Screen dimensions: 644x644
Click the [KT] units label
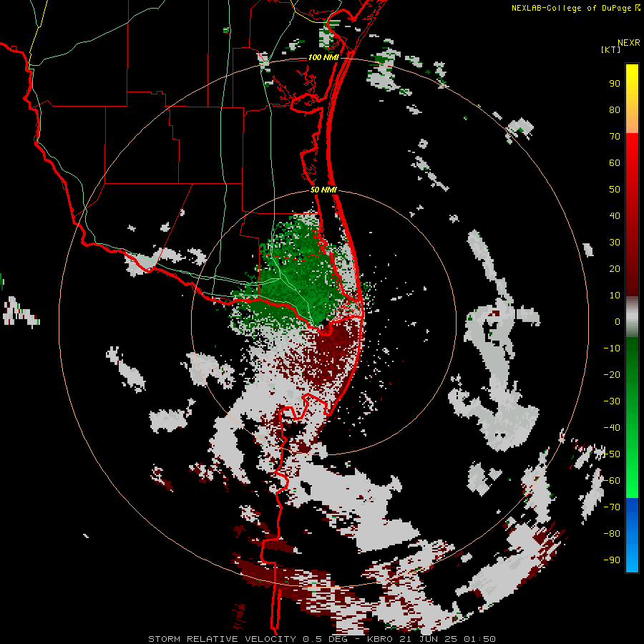click(x=610, y=49)
